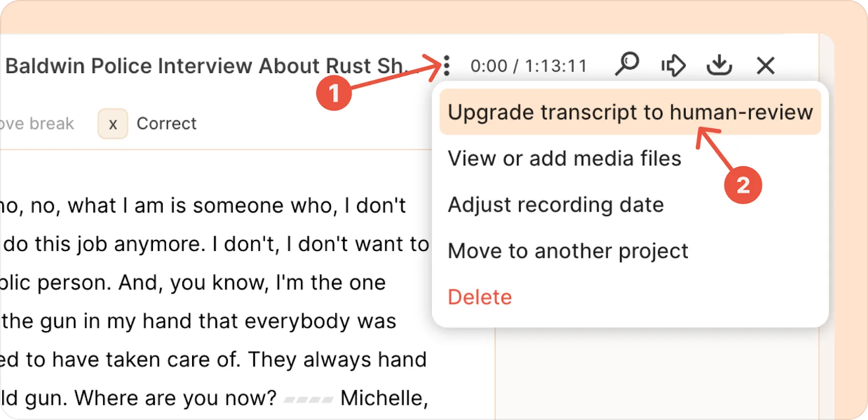The image size is (868, 420).
Task: Click the download transcript icon
Action: point(719,65)
